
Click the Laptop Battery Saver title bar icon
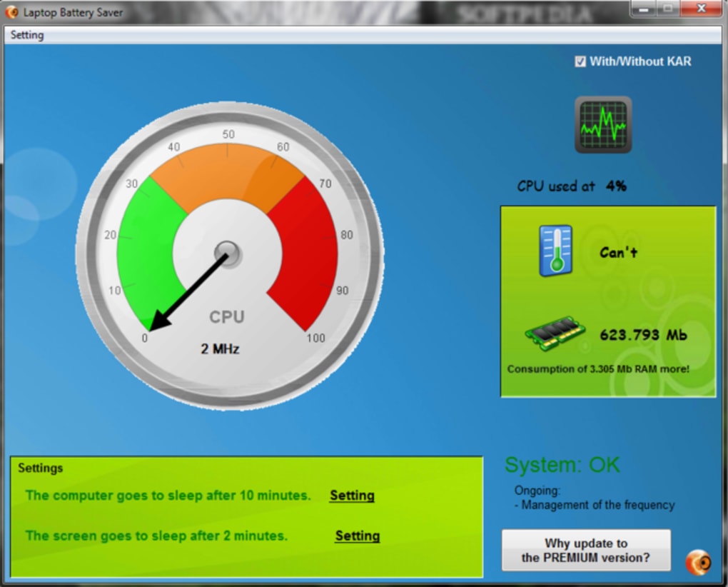click(x=11, y=11)
